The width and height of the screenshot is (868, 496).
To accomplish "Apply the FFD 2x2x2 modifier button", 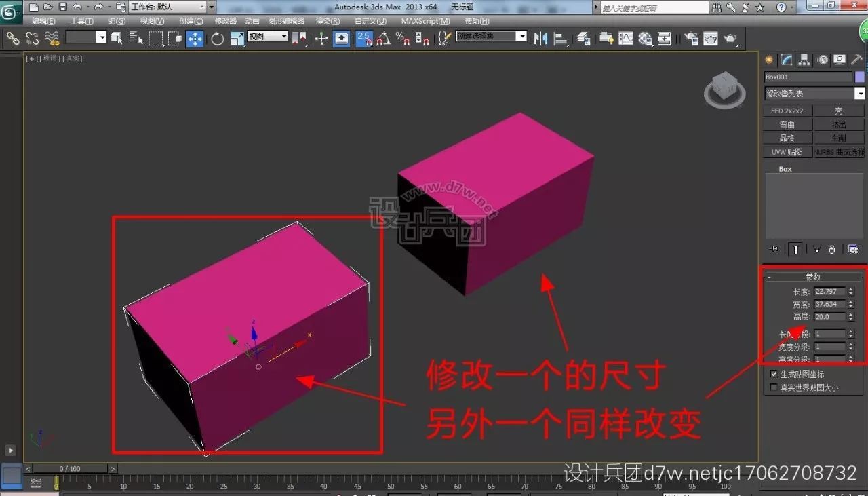I will 787,110.
